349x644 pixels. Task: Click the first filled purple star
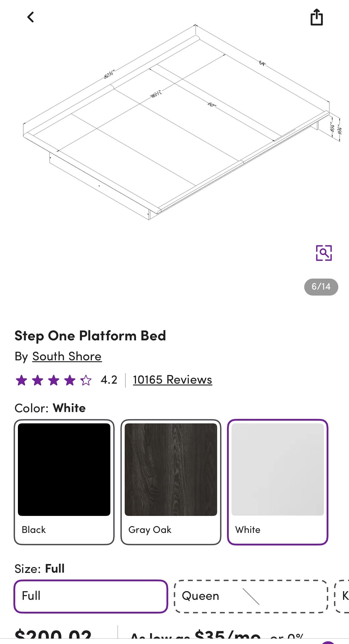tap(21, 380)
